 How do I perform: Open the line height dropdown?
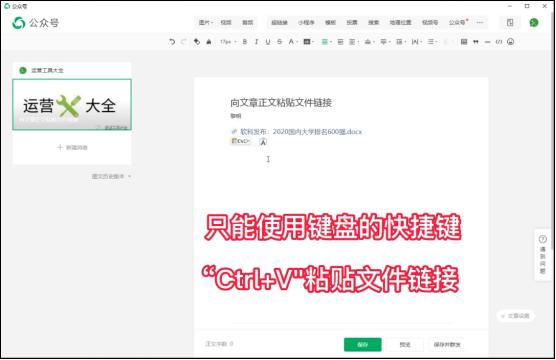tap(400, 42)
